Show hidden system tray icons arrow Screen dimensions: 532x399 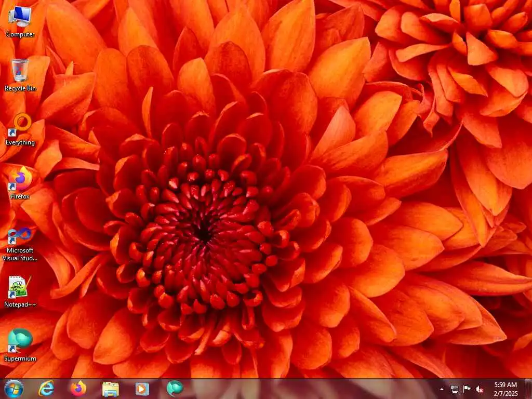442,389
